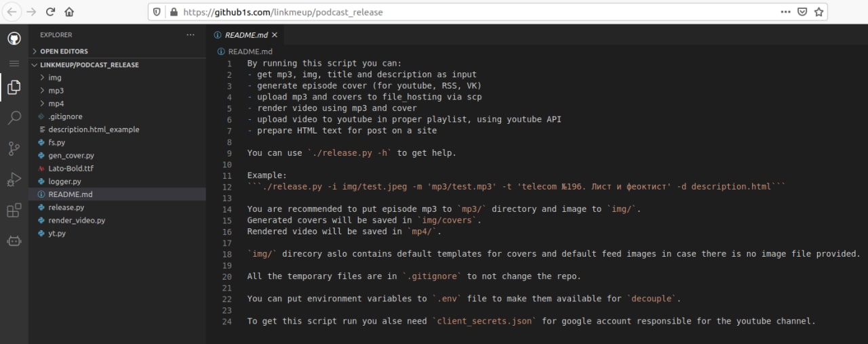868x344 pixels.
Task: Open logger.py file
Action: [117, 181]
